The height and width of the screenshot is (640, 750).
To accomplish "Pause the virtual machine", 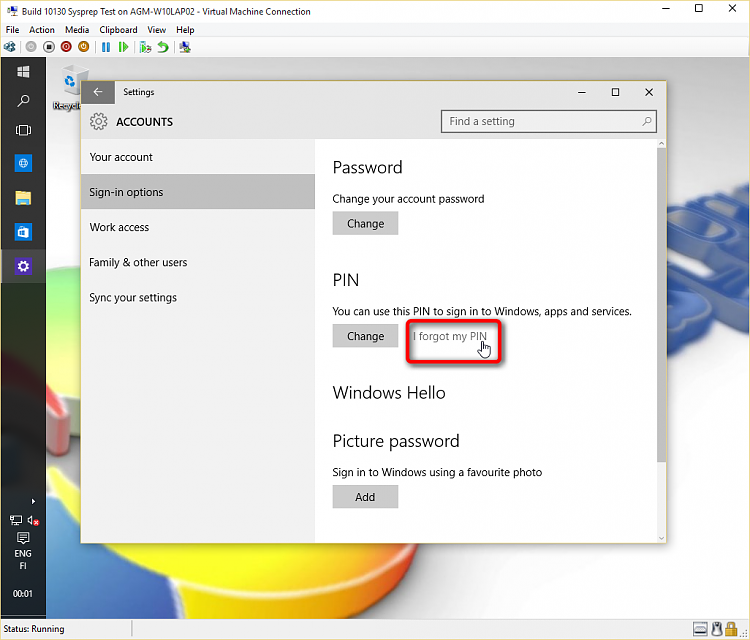I will 106,47.
